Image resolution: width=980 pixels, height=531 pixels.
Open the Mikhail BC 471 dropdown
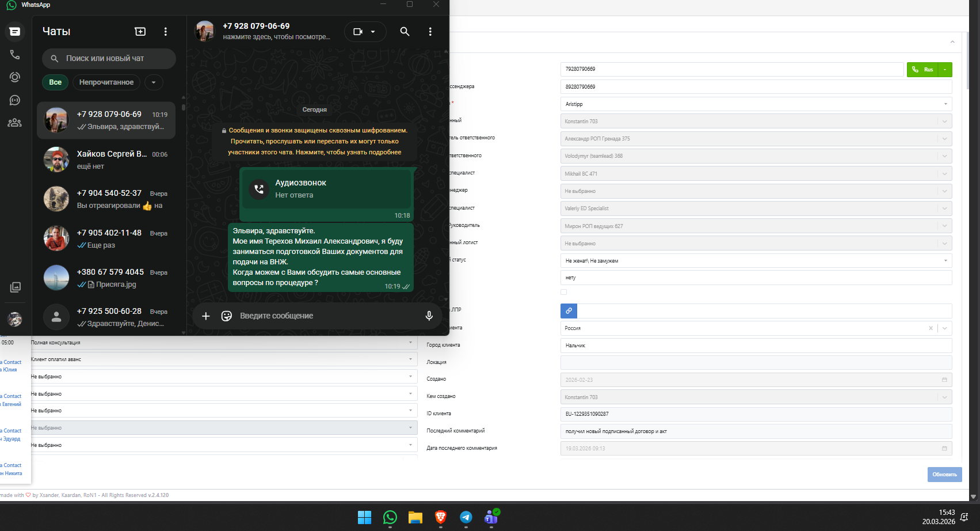tap(756, 173)
